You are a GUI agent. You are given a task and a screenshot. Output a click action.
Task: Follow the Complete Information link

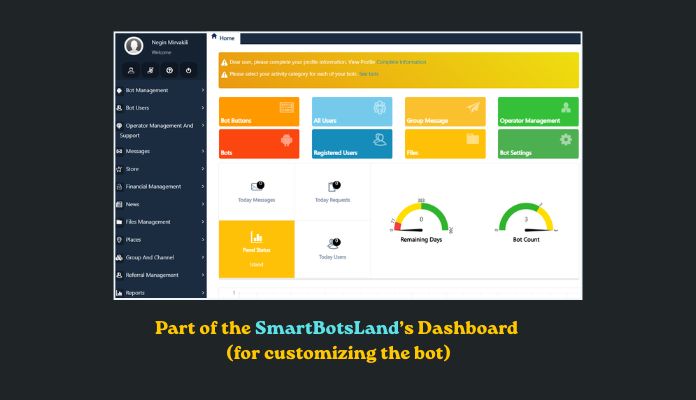tap(402, 62)
